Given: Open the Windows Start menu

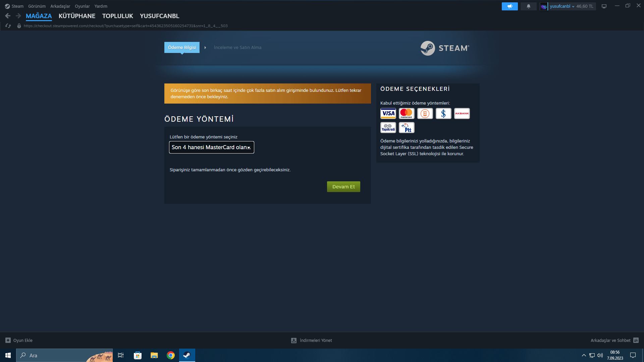Looking at the screenshot, I should 8,355.
